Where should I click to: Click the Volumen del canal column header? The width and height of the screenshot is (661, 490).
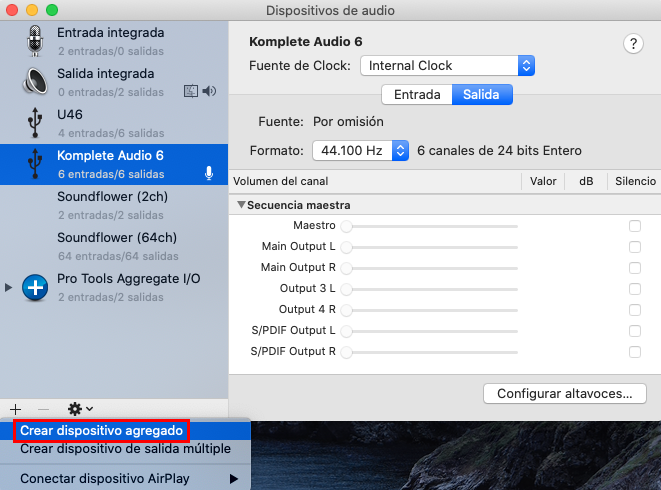[x=375, y=181]
